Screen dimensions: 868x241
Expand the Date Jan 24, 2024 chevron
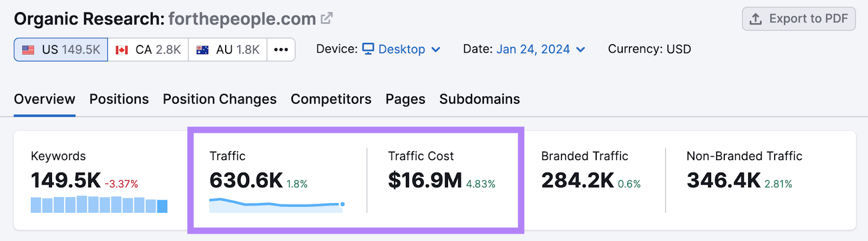pyautogui.click(x=580, y=49)
